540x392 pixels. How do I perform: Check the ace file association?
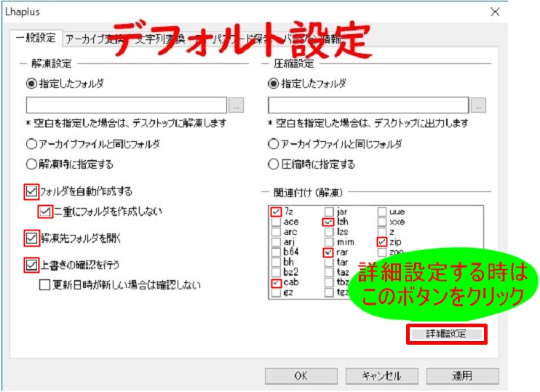click(276, 222)
